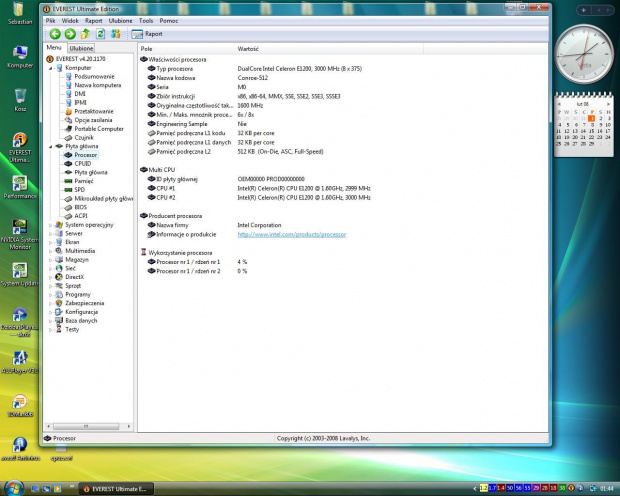This screenshot has width=620, height=496.
Task: Collapse the Płyta główna tree branch
Action: point(51,146)
